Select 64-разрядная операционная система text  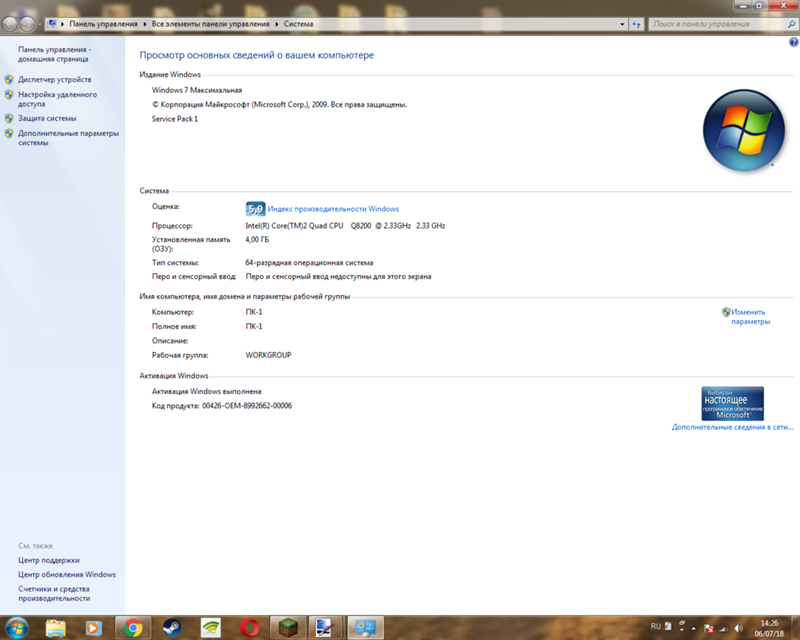pyautogui.click(x=309, y=263)
